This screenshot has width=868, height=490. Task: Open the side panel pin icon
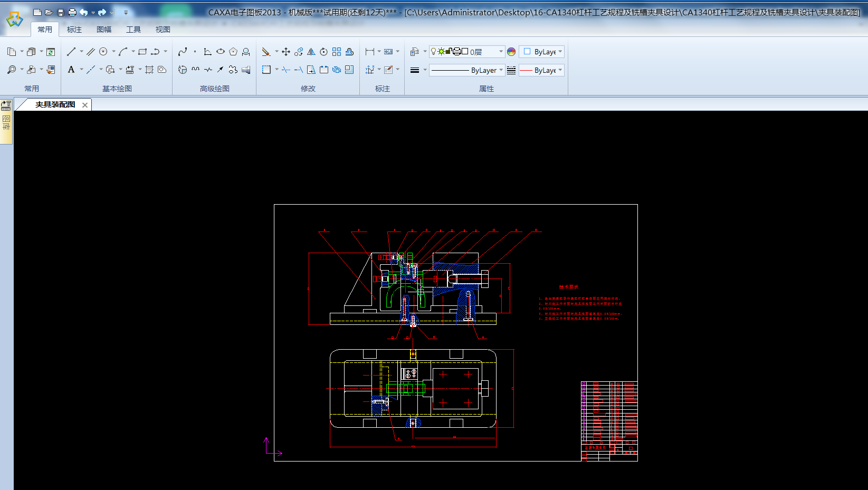pos(6,105)
